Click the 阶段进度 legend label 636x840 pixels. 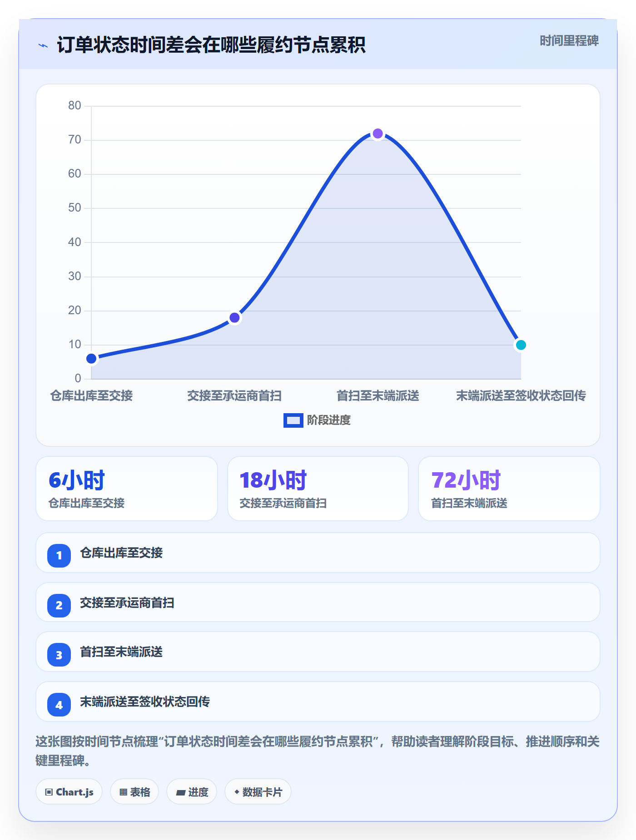click(x=329, y=420)
